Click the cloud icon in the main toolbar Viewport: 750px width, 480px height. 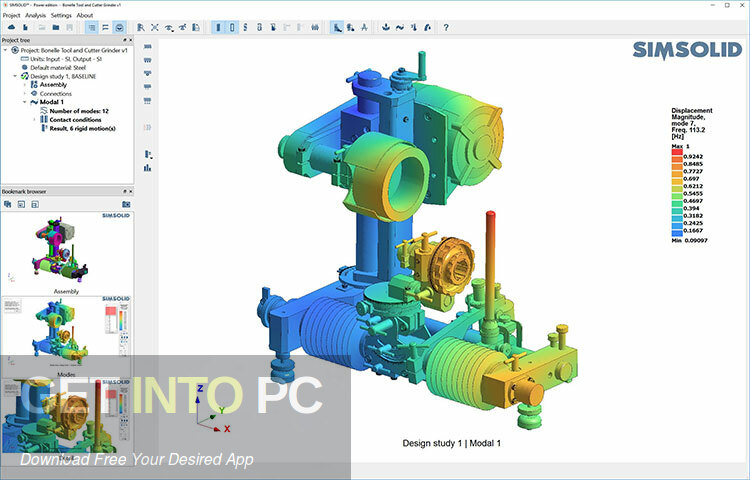coord(11,28)
